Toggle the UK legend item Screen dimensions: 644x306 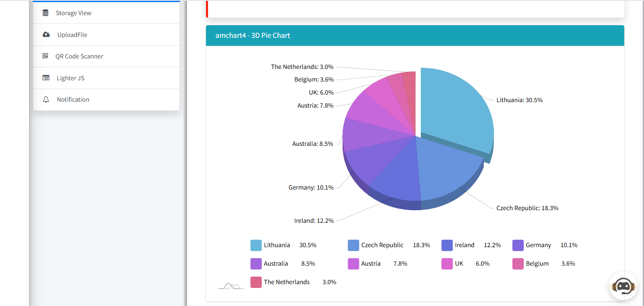[465, 264]
